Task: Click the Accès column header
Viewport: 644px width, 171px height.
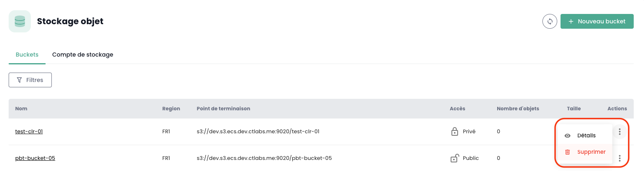Action: tap(457, 109)
